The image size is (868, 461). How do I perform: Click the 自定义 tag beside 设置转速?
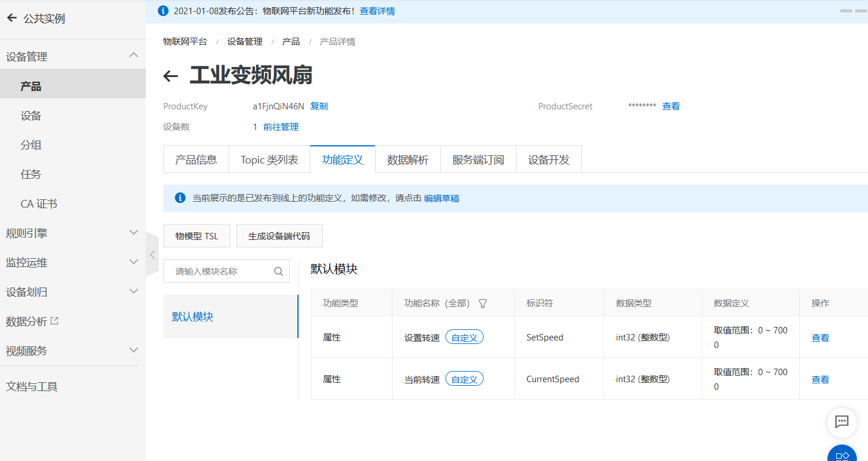464,338
